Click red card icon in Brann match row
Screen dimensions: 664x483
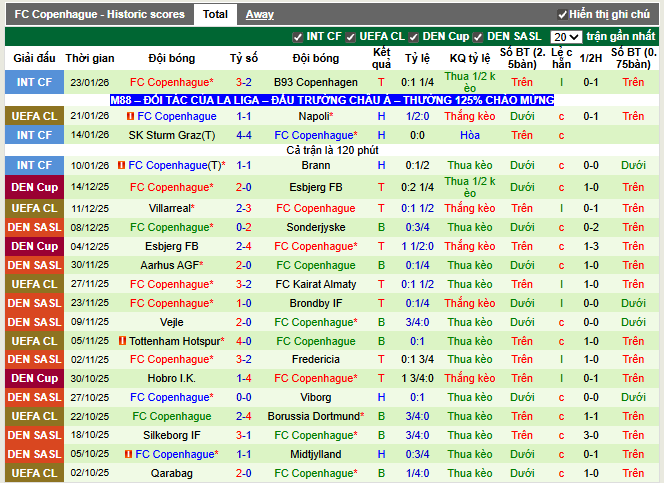click(x=121, y=165)
